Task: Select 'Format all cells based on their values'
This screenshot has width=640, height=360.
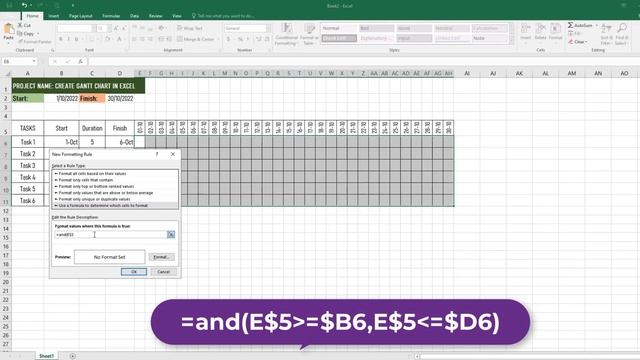Action: coord(116,173)
